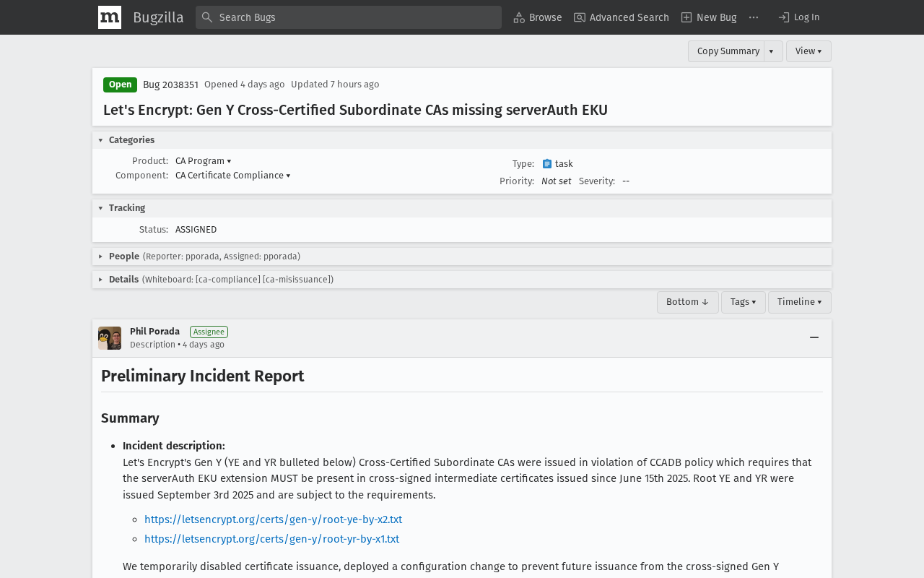Viewport: 924px width, 578px height.
Task: Click the 'Incident description:' label
Action: tap(174, 446)
